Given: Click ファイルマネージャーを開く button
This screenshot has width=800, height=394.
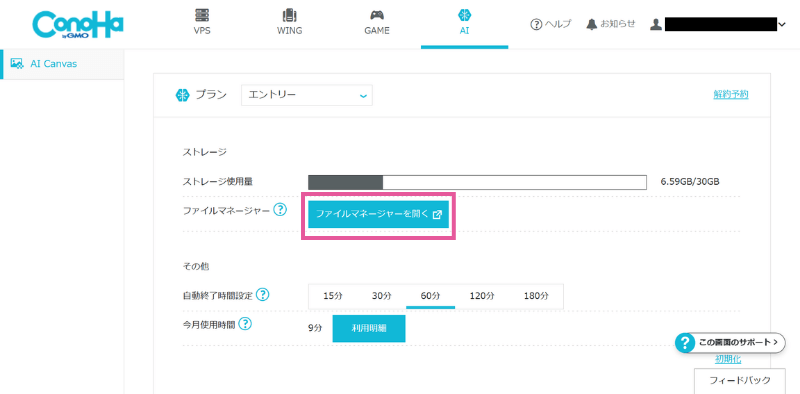Looking at the screenshot, I should [x=378, y=214].
